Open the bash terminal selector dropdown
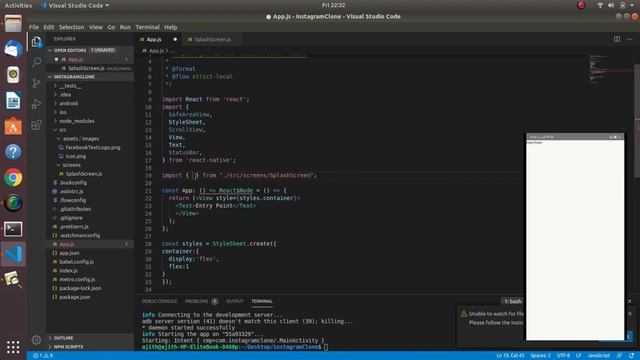 [513, 301]
